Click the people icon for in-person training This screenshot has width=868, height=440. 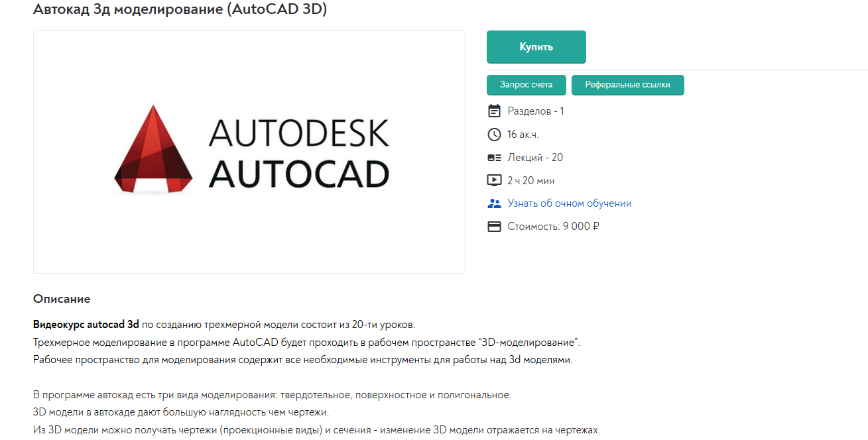click(x=494, y=203)
